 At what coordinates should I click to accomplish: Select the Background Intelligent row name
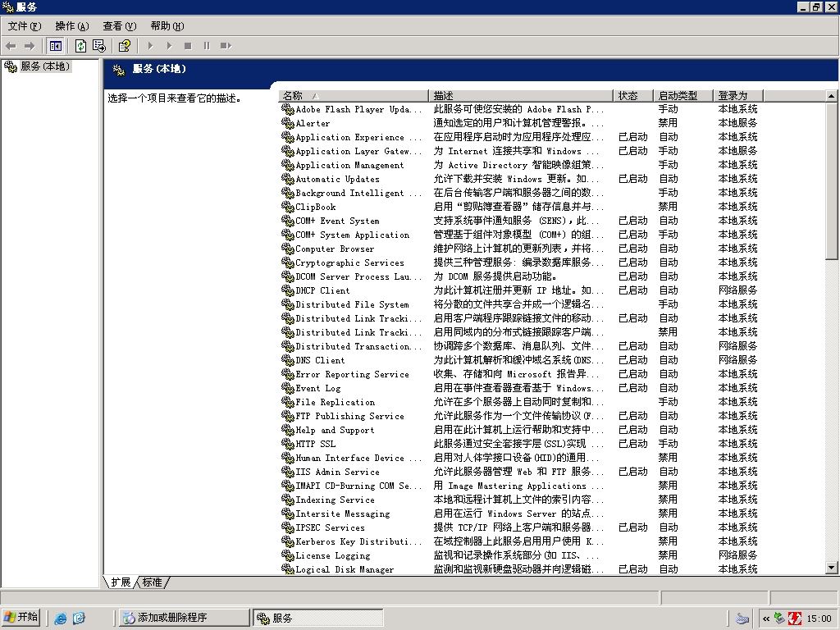(358, 193)
